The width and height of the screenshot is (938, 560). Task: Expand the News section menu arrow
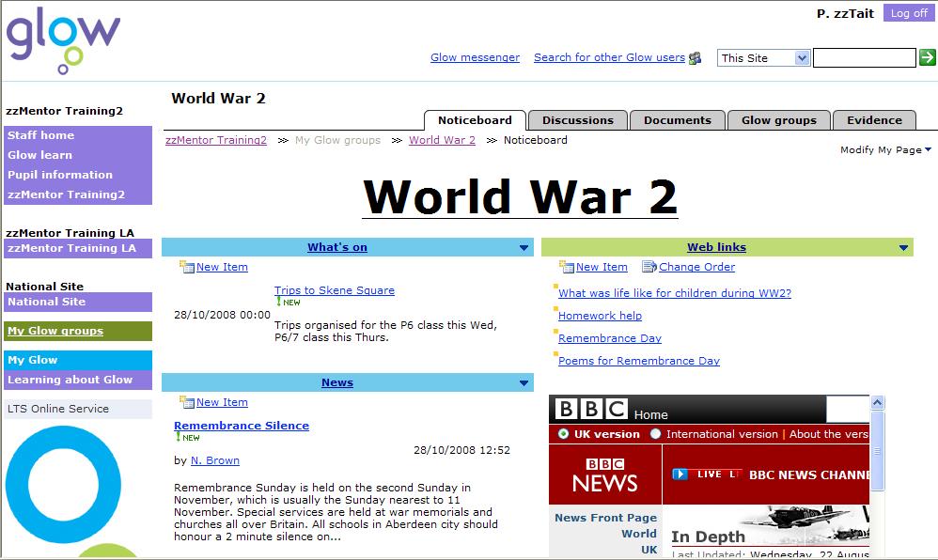(x=524, y=383)
